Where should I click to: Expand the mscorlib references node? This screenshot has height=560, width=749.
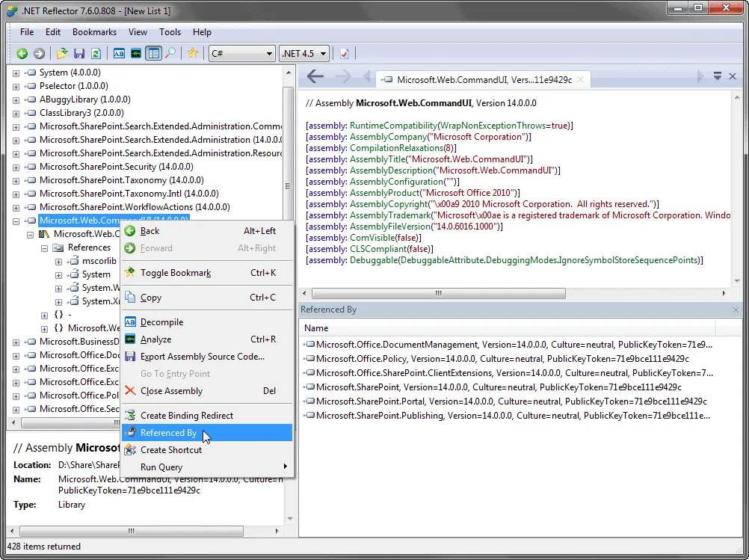pos(58,261)
